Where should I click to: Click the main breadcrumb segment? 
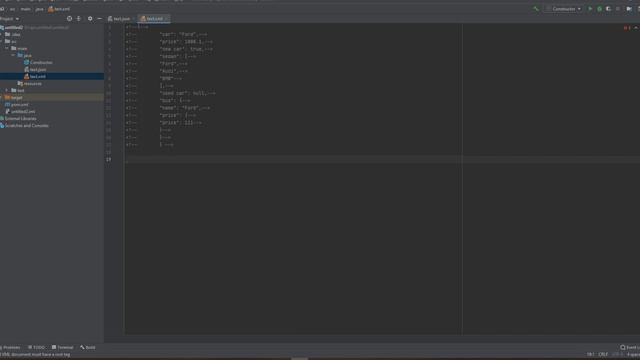[x=25, y=9]
